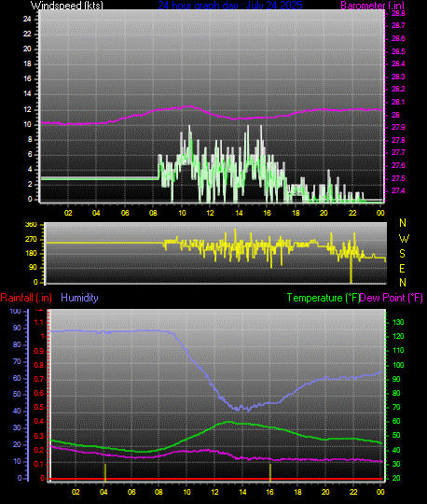The image size is (427, 504).
Task: Select the 18 knots windspeed scale value
Action: point(27,64)
